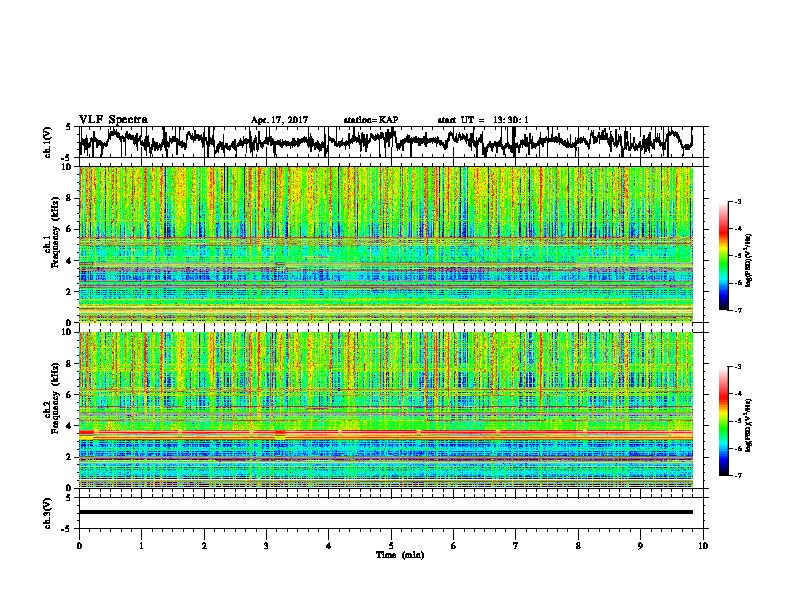
Task: Click the ch.1 spectrogram color bar
Action: pos(724,256)
